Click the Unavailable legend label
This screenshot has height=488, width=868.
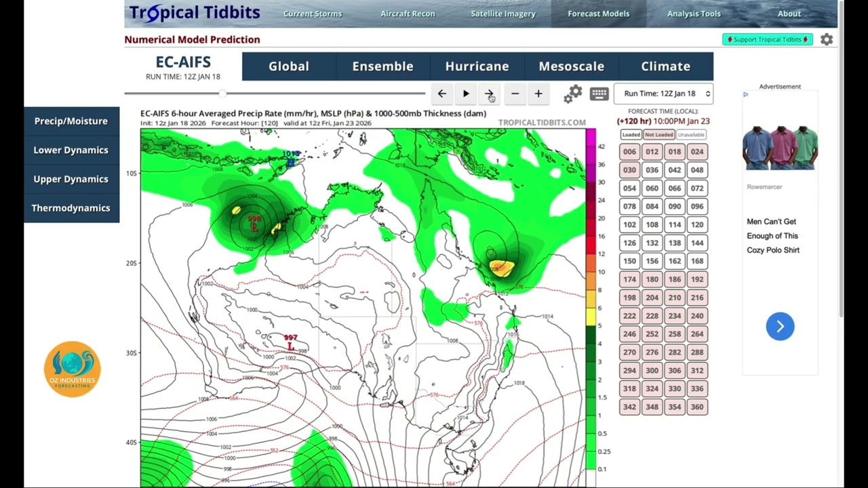pyautogui.click(x=691, y=135)
